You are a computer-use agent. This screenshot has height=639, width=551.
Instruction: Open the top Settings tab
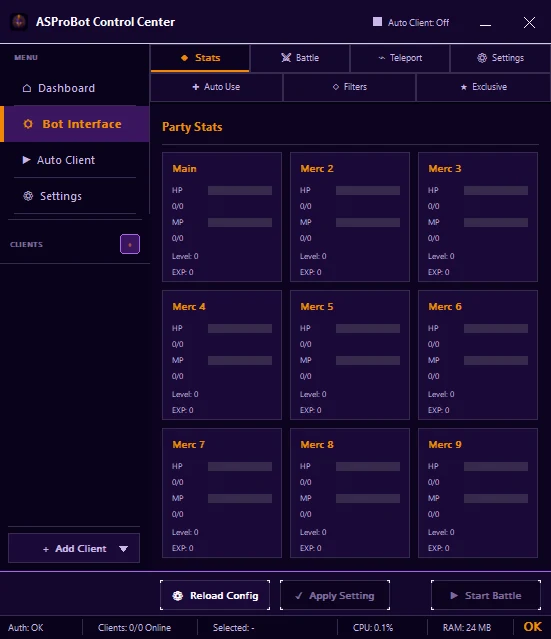(500, 58)
